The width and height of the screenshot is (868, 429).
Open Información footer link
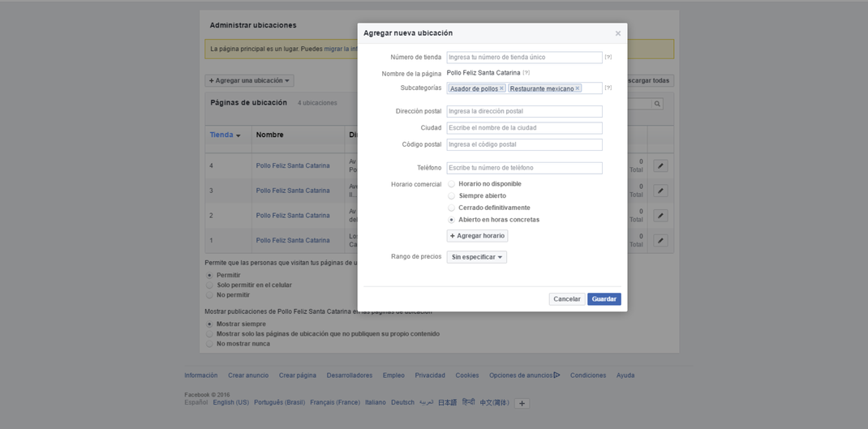point(201,375)
